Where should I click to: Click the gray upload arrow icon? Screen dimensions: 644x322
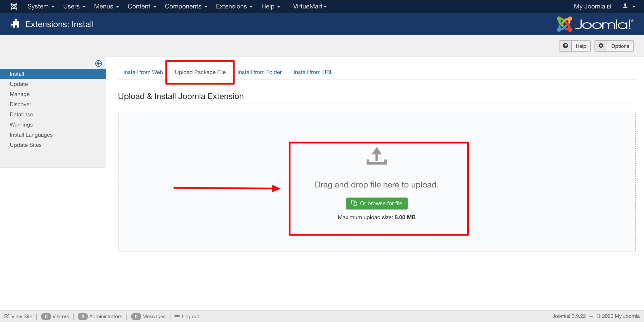[x=377, y=156]
